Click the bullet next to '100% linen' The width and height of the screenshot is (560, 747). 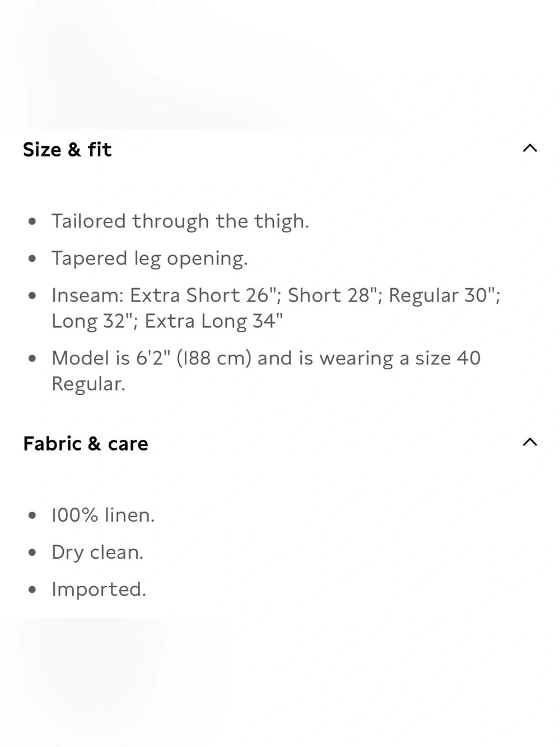(x=32, y=515)
